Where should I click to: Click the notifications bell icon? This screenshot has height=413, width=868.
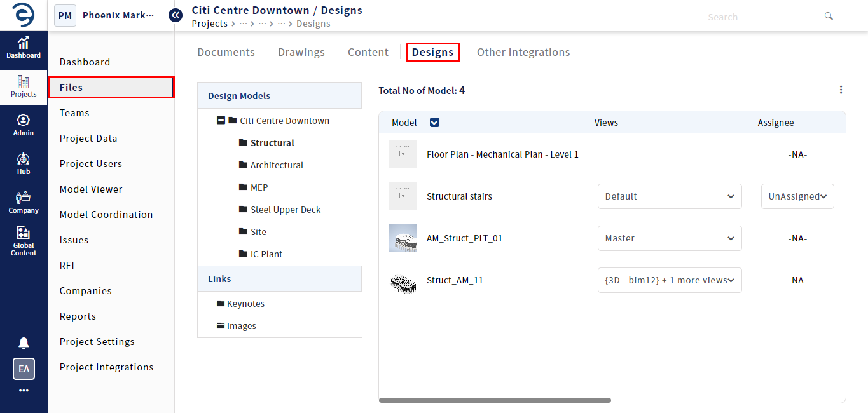point(24,343)
